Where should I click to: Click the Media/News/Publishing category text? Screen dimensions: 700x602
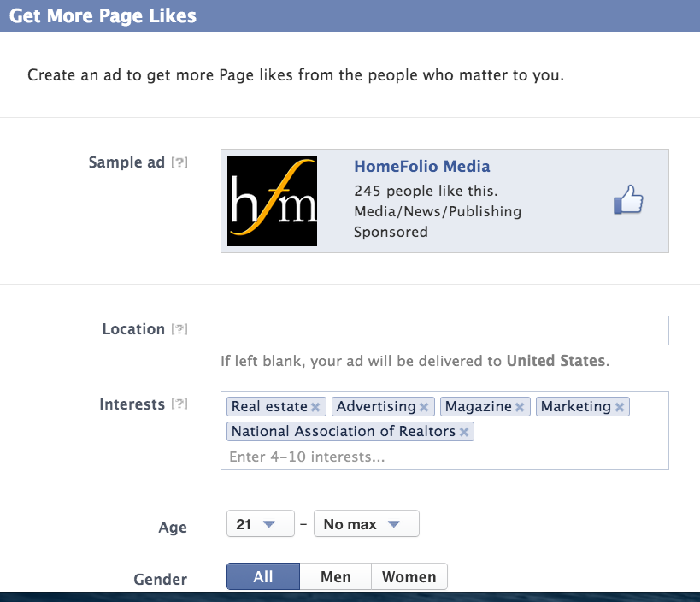click(438, 211)
